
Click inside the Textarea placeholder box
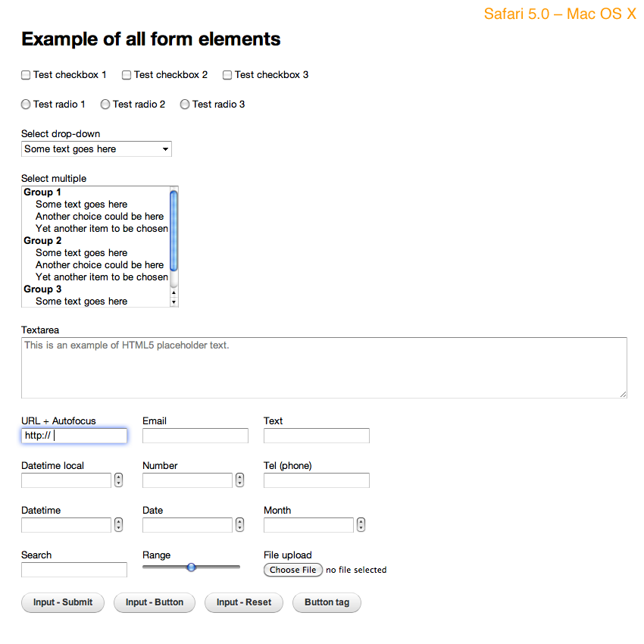coord(324,367)
